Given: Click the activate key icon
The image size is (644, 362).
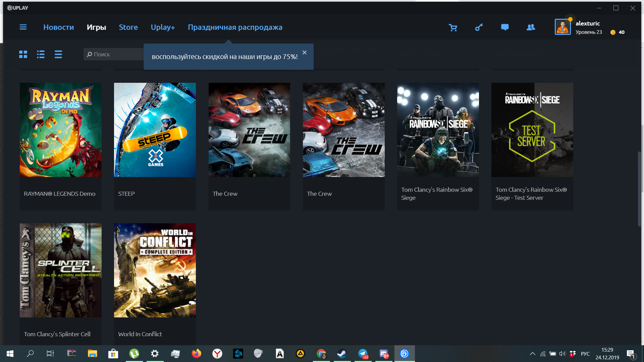Looking at the screenshot, I should pos(479,27).
